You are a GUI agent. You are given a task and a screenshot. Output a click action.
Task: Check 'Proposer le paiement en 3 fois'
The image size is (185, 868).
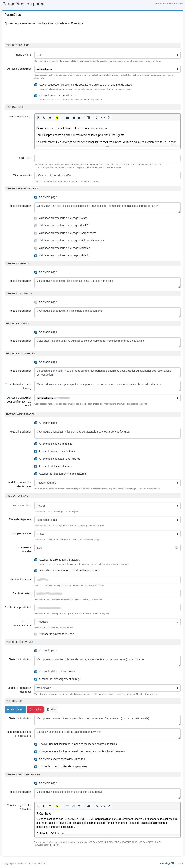click(36, 634)
